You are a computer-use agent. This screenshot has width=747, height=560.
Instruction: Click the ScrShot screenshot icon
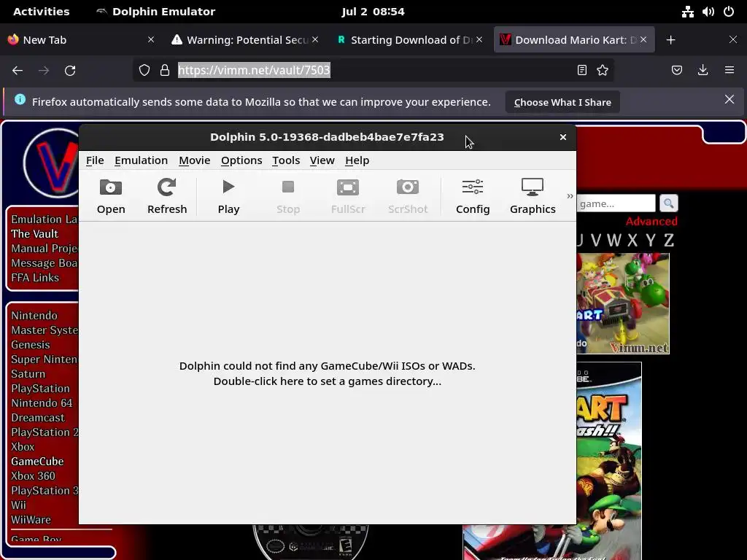[408, 196]
